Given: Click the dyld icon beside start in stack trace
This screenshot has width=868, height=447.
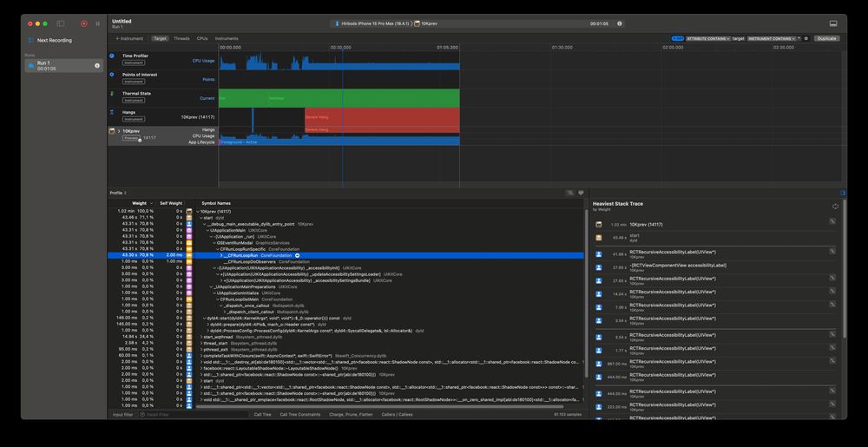Looking at the screenshot, I should [x=598, y=237].
